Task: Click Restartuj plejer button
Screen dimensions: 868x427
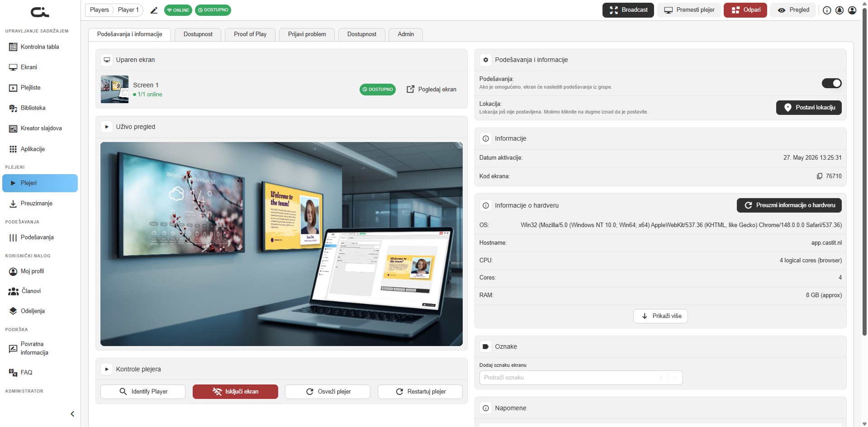Action: [x=420, y=392]
